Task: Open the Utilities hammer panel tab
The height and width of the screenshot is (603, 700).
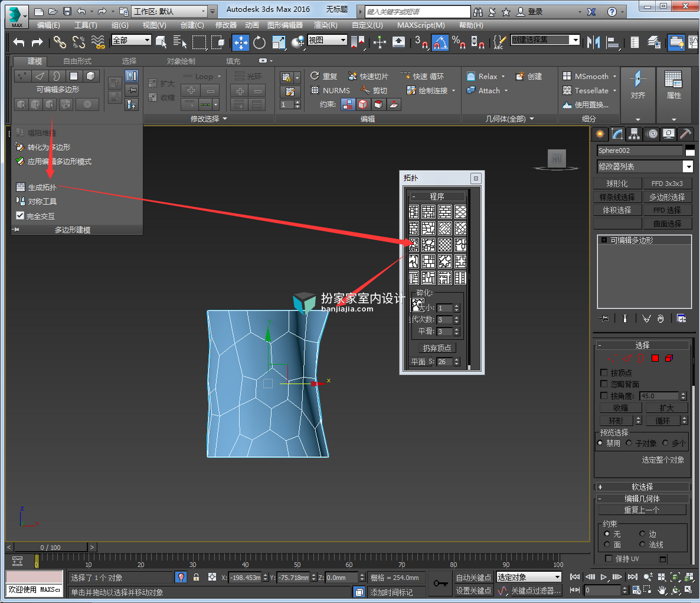Action: point(685,134)
